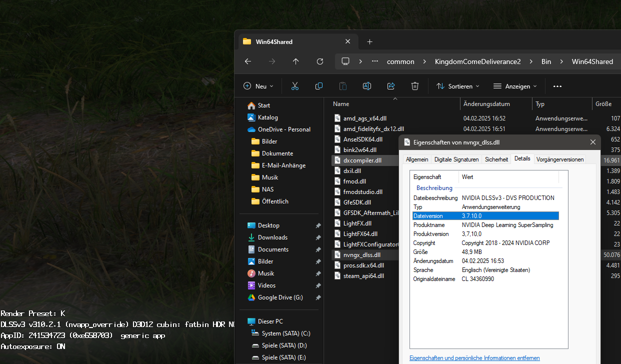The width and height of the screenshot is (621, 364).
Task: Open a new Explorer tab with plus
Action: pyautogui.click(x=370, y=41)
